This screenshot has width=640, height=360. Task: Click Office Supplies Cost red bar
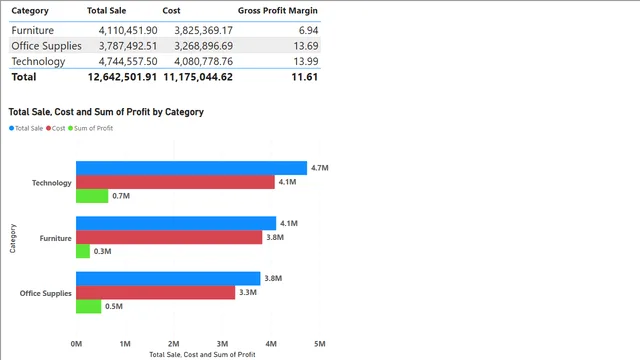(x=156, y=292)
